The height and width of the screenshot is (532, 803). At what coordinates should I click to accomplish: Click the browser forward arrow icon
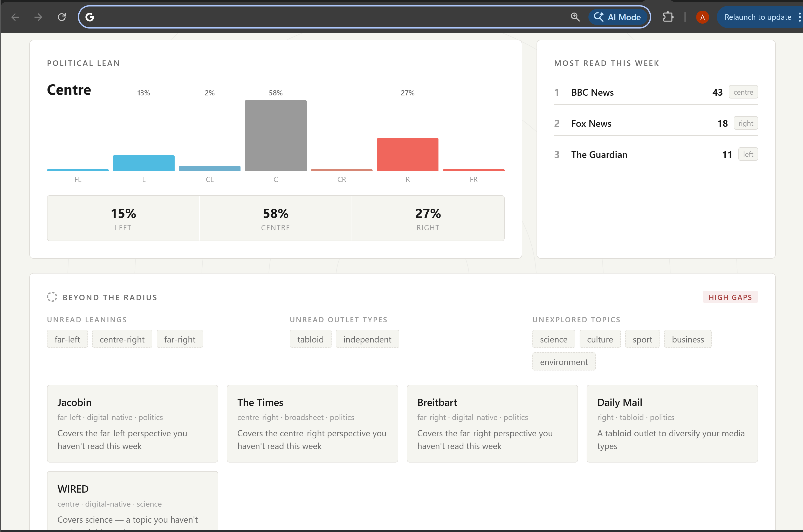(x=38, y=17)
